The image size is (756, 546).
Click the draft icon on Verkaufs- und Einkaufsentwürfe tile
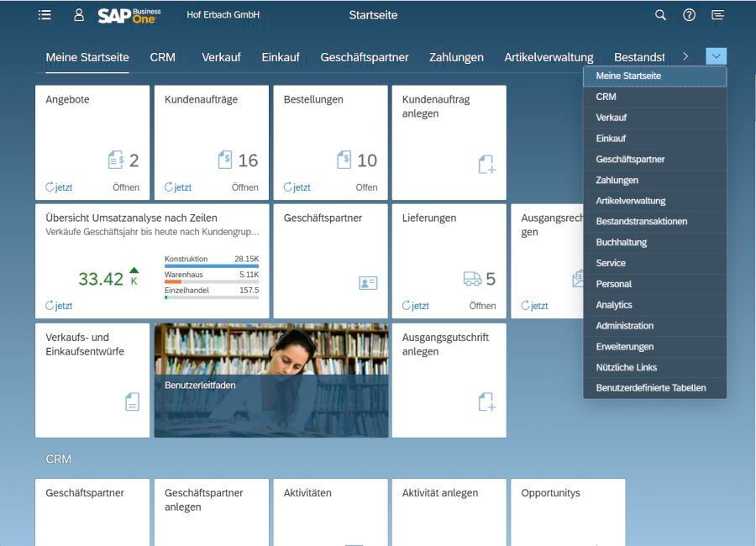(x=131, y=402)
